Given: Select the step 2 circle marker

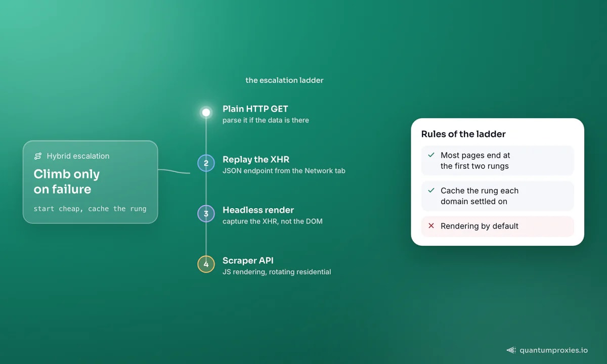Looking at the screenshot, I should 206,163.
